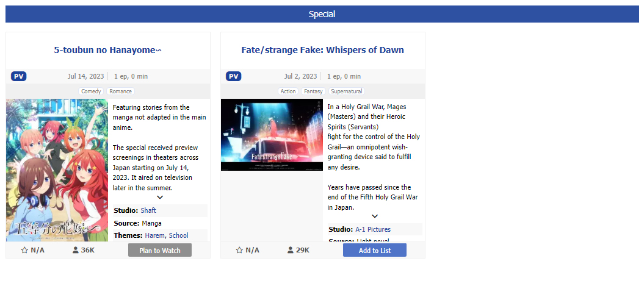Screen dimensions: 644x286
Task: Click the PV badge on 5-toubun no Hanayome card
Action: [x=18, y=76]
